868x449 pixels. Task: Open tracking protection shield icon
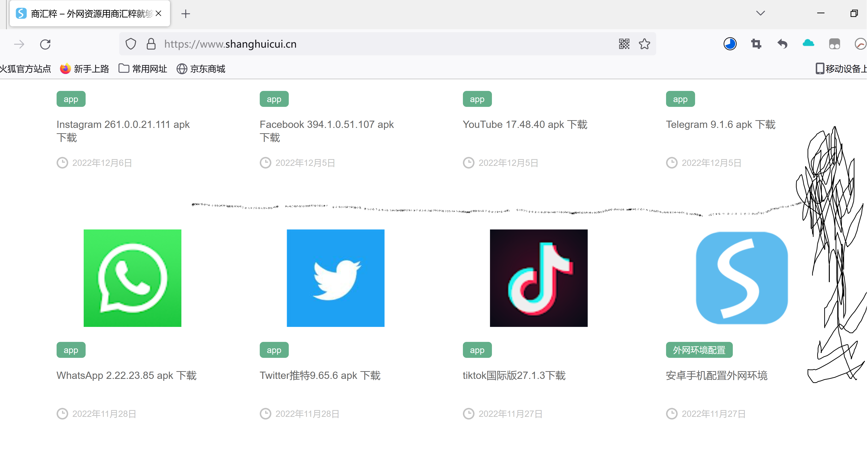tap(131, 44)
